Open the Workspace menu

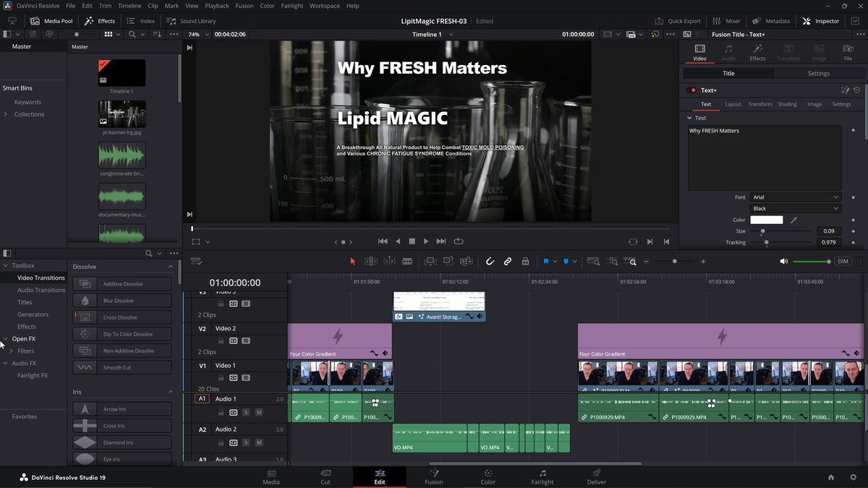click(x=324, y=5)
